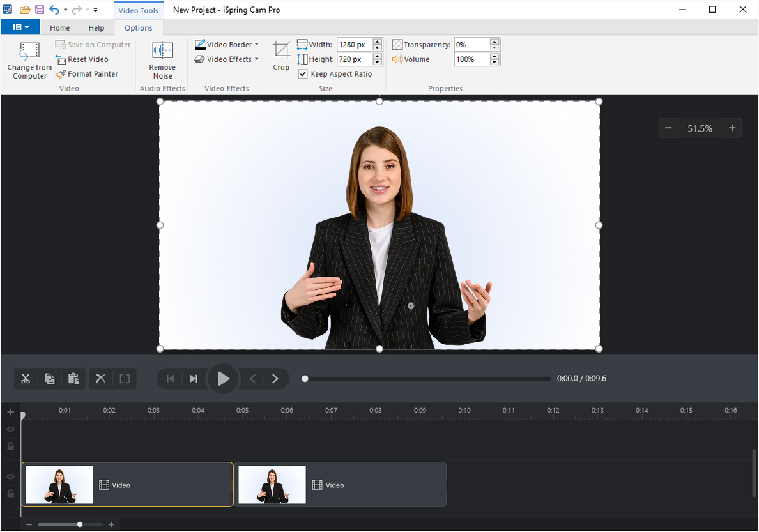The height and width of the screenshot is (532, 759).
Task: Delete the clip using the X icon
Action: pyautogui.click(x=100, y=378)
